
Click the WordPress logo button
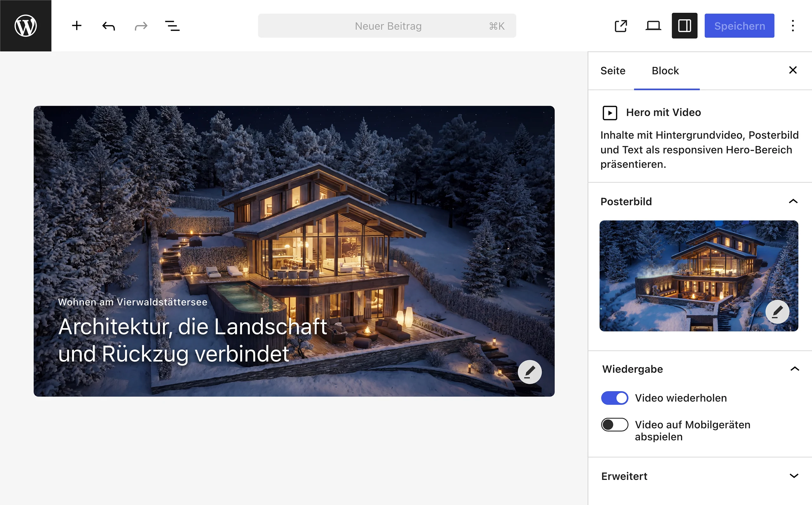coord(26,26)
